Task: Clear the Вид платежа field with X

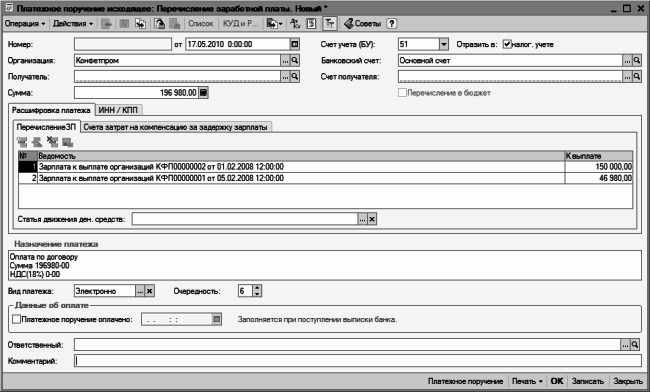Action: (x=150, y=291)
